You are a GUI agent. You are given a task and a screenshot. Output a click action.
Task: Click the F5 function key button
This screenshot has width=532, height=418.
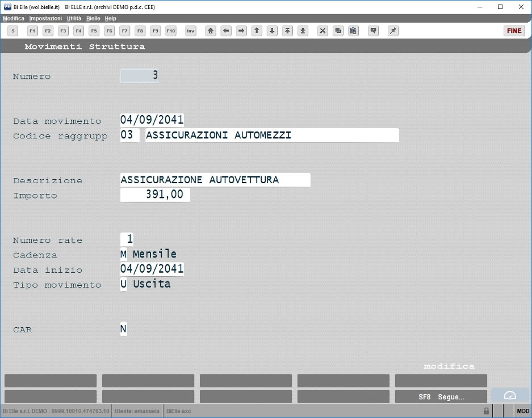click(94, 31)
